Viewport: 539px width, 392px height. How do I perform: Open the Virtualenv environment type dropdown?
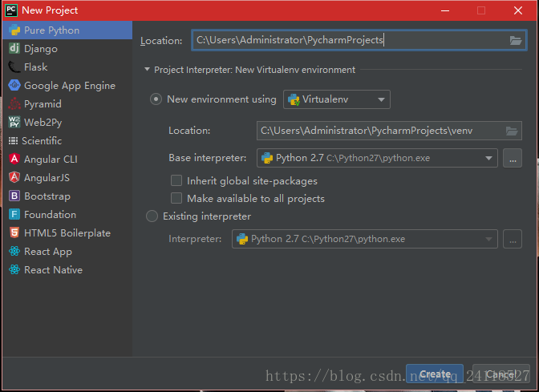click(337, 99)
